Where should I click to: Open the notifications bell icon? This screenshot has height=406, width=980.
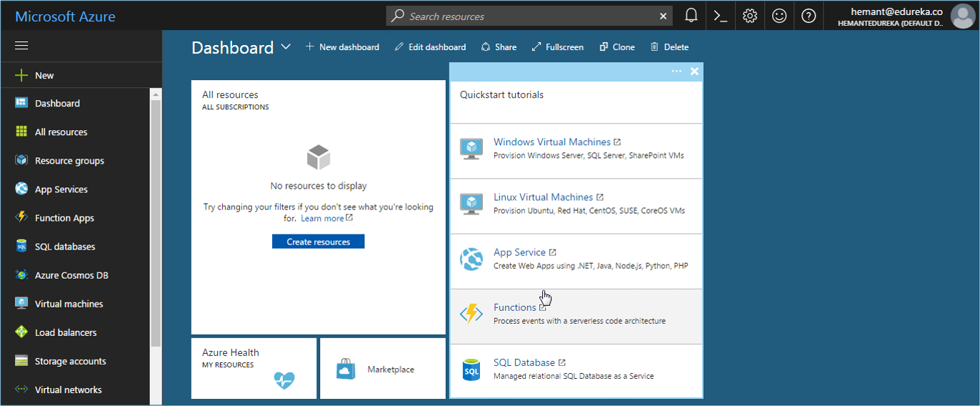tap(691, 16)
